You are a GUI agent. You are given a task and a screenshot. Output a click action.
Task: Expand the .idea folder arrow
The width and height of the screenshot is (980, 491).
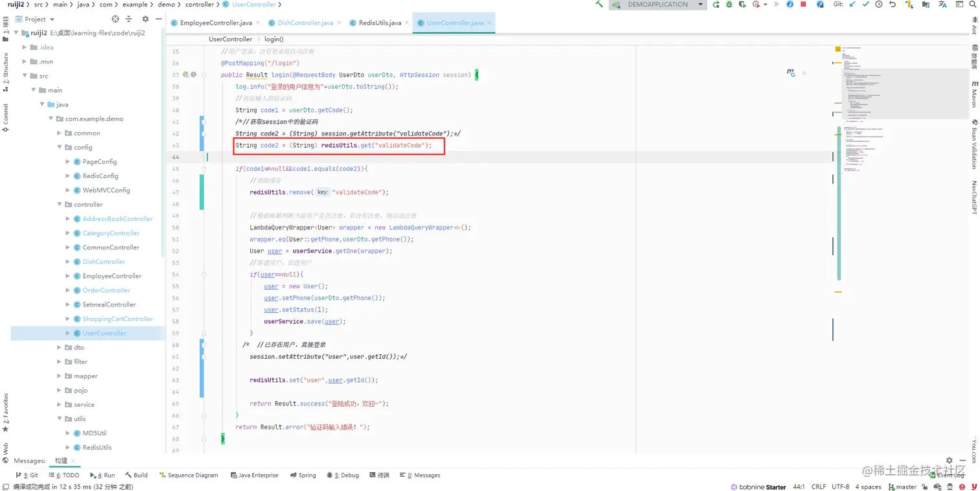tap(25, 47)
